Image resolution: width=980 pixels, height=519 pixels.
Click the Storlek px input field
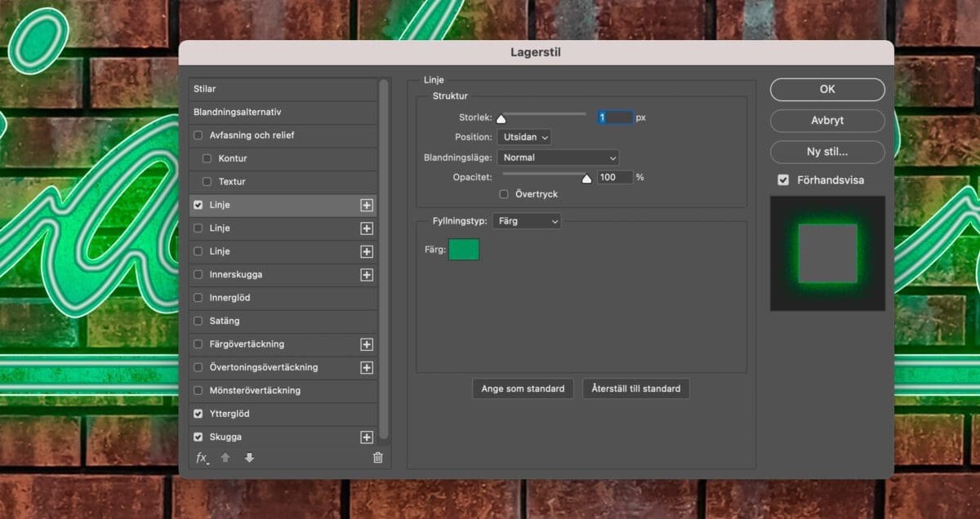coord(615,118)
